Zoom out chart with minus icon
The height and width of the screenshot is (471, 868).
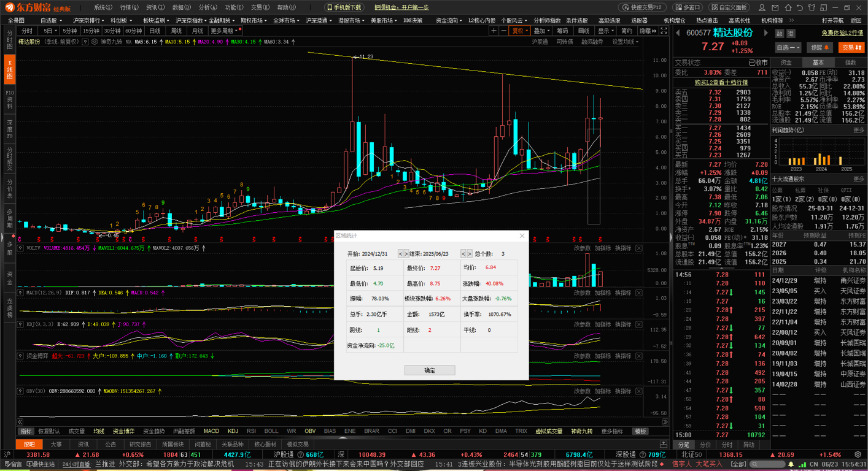click(x=503, y=31)
